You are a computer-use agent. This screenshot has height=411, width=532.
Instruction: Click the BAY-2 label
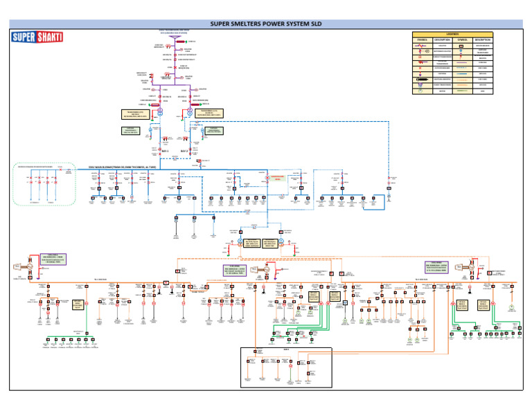click(x=184, y=151)
